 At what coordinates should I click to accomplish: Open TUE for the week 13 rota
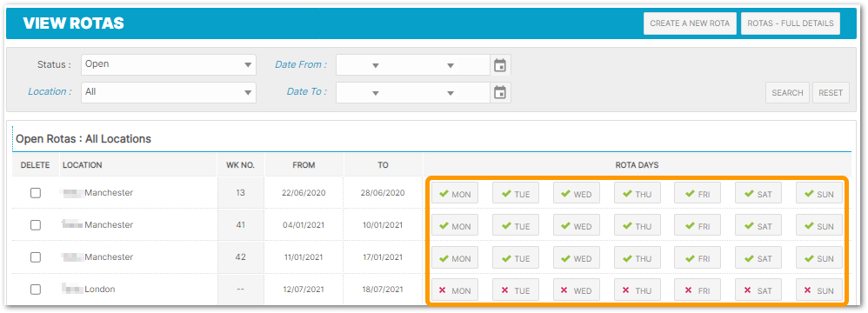(x=516, y=194)
